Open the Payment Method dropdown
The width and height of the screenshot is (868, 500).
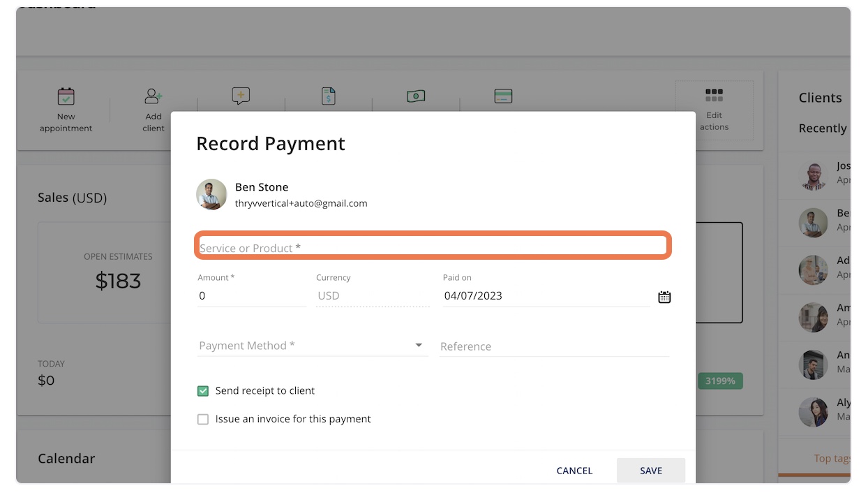pyautogui.click(x=313, y=346)
